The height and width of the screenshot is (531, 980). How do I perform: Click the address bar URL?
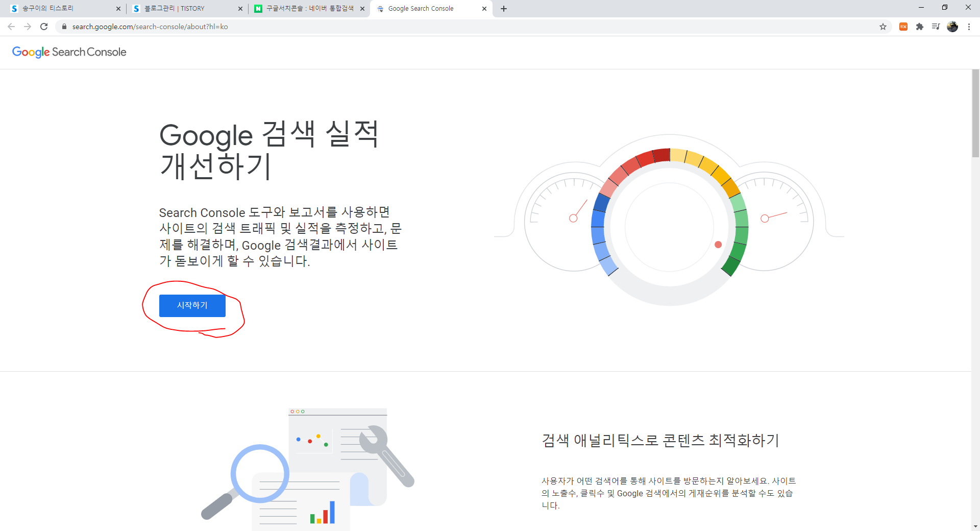pyautogui.click(x=150, y=27)
